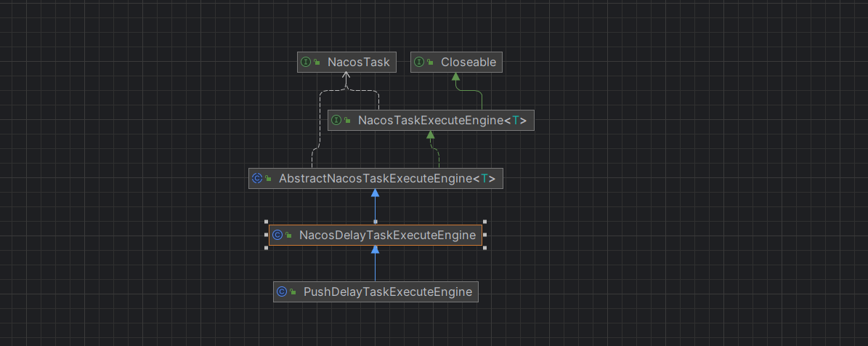Click the 'NacosTask' label text
The width and height of the screenshot is (868, 346).
click(359, 62)
